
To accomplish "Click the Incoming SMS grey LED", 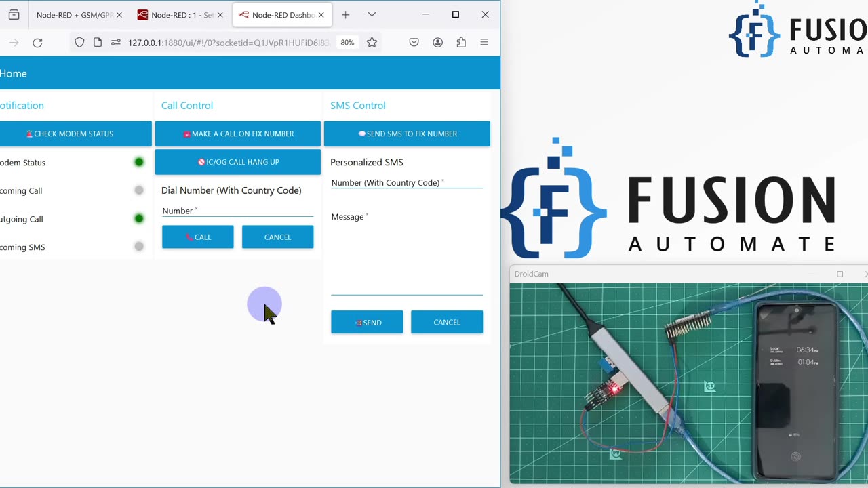I will [139, 247].
